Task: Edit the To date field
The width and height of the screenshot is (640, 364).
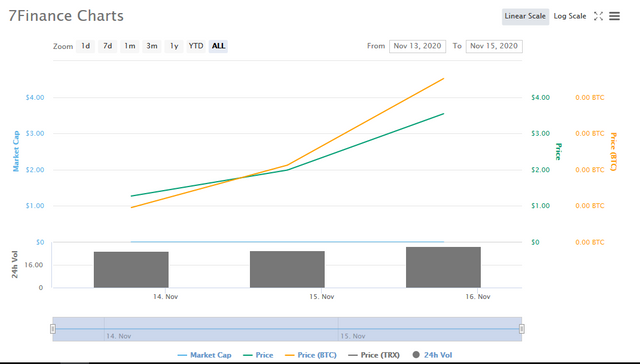Action: point(494,46)
